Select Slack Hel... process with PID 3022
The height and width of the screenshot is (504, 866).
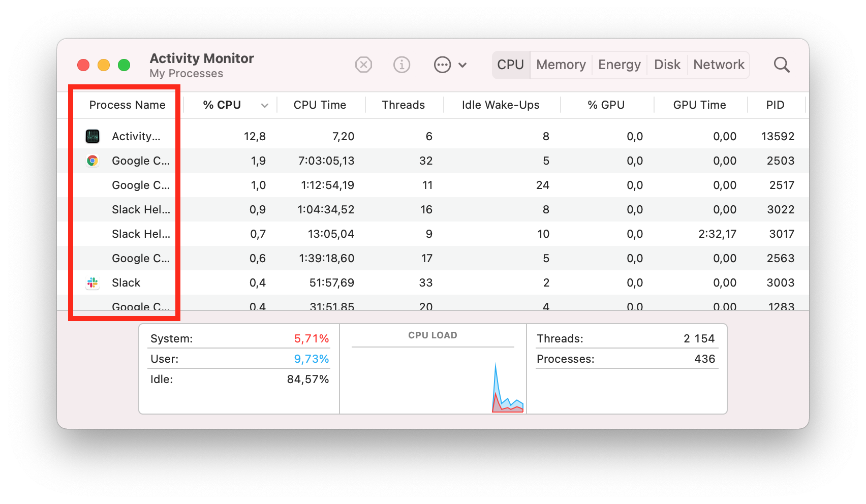pyautogui.click(x=141, y=209)
